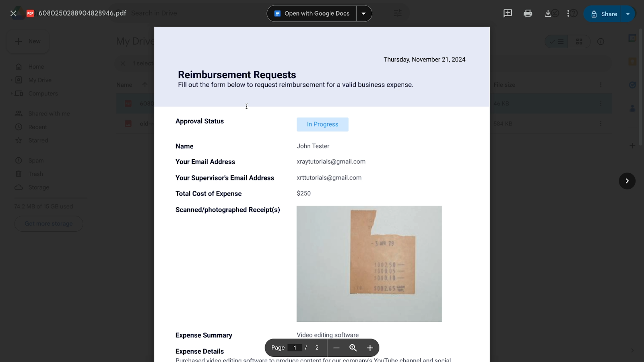Add a comment using the comment icon
The image size is (644, 362).
click(508, 13)
